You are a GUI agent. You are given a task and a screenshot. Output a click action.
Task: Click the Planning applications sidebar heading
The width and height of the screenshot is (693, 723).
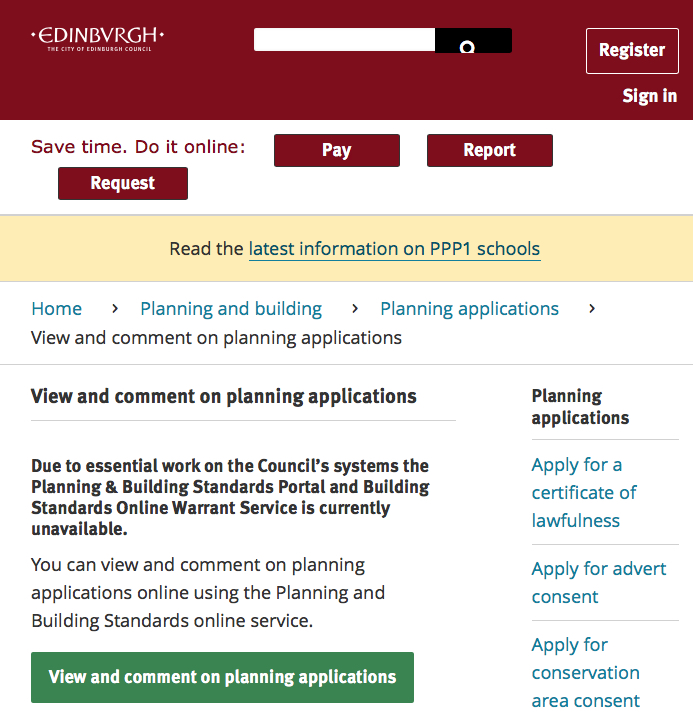(580, 407)
